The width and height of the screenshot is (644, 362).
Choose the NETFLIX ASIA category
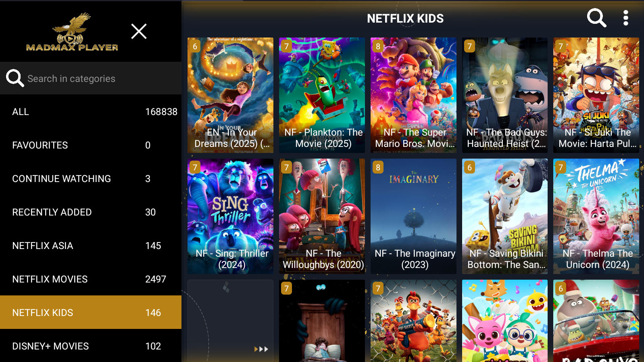point(91,246)
